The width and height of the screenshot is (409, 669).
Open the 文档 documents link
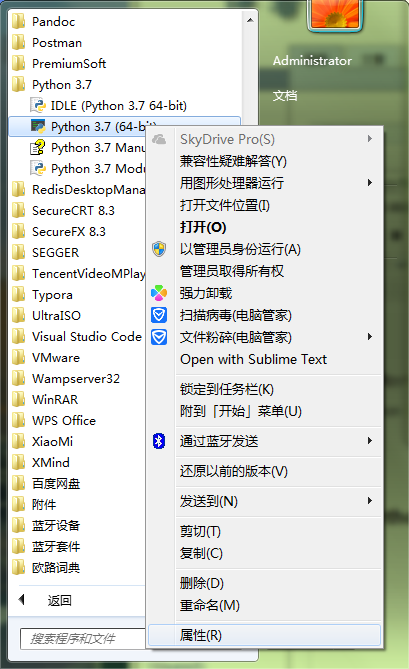[x=285, y=96]
